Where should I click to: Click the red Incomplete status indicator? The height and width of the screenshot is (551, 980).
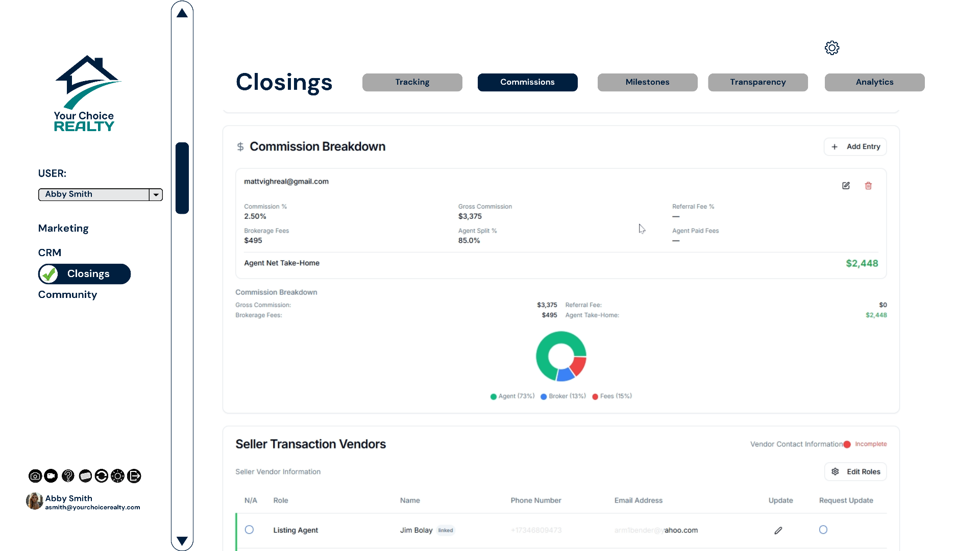[865, 444]
